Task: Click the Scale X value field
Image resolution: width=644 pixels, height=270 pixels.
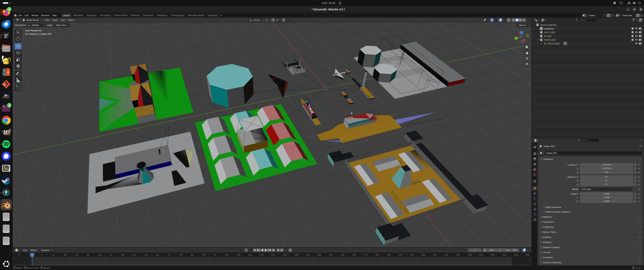Action: 607,194
